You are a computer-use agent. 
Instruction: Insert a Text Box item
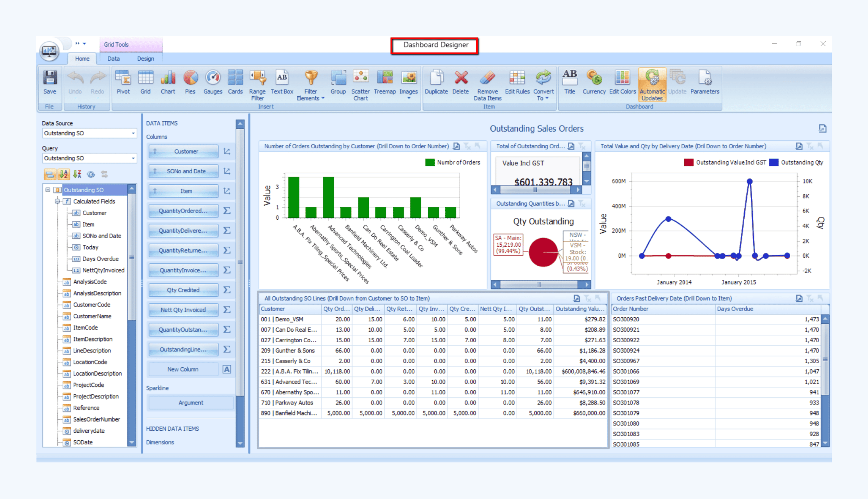pos(282,83)
